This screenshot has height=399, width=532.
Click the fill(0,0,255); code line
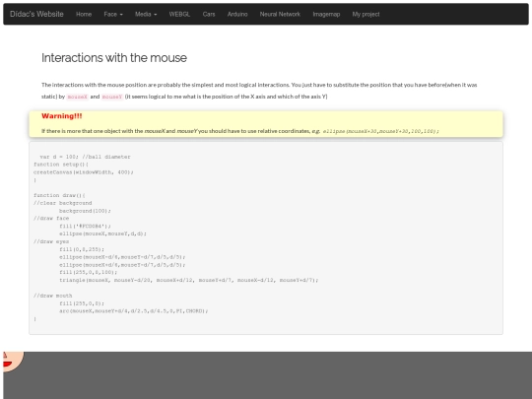82,249
